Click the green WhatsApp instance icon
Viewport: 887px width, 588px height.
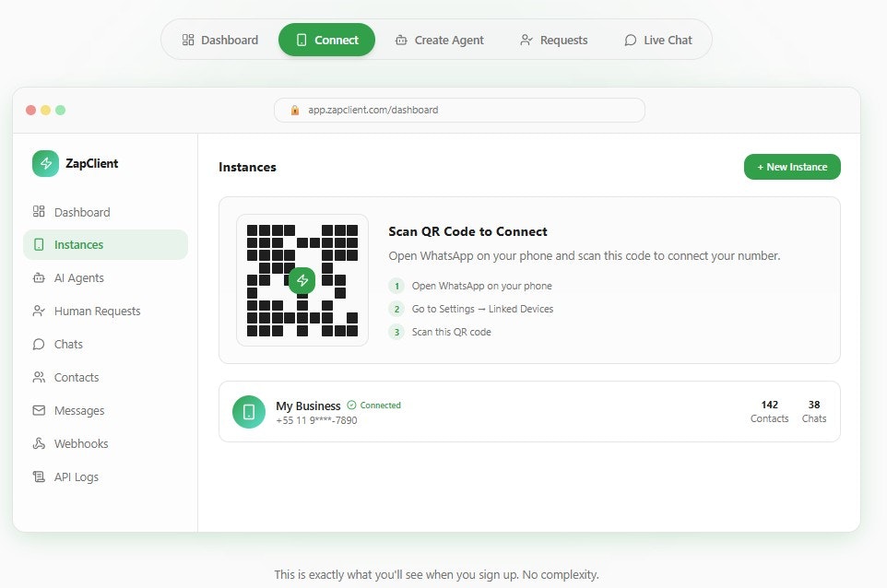(248, 412)
